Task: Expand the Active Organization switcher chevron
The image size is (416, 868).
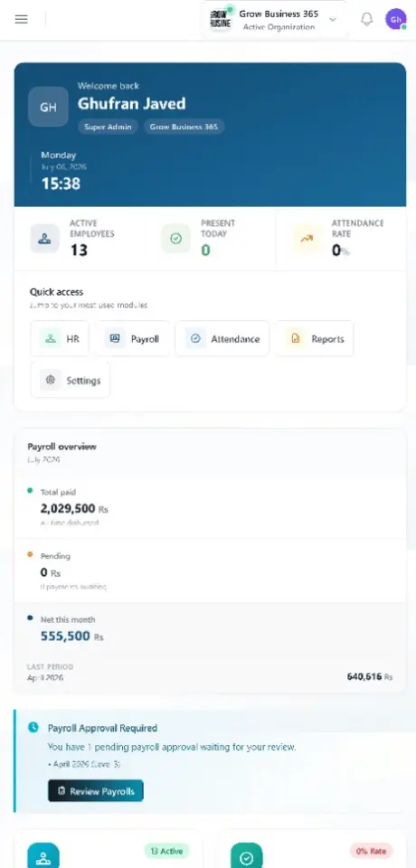Action: [x=333, y=19]
